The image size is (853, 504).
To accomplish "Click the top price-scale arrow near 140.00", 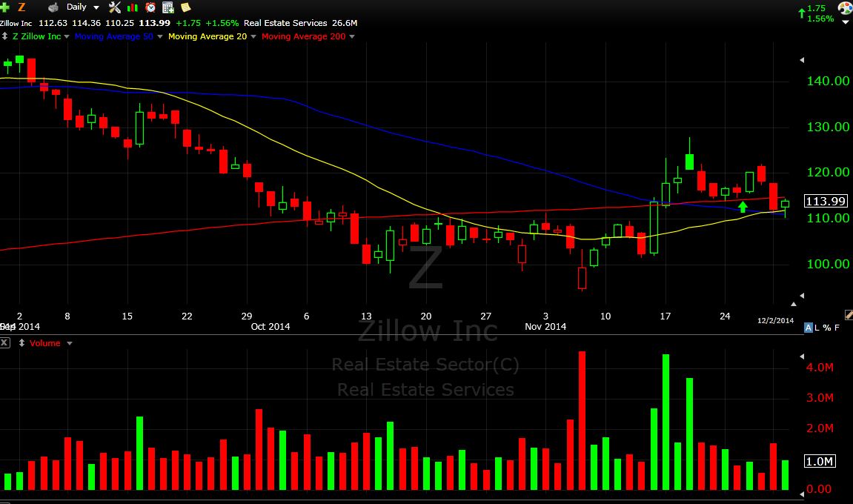I will click(802, 60).
